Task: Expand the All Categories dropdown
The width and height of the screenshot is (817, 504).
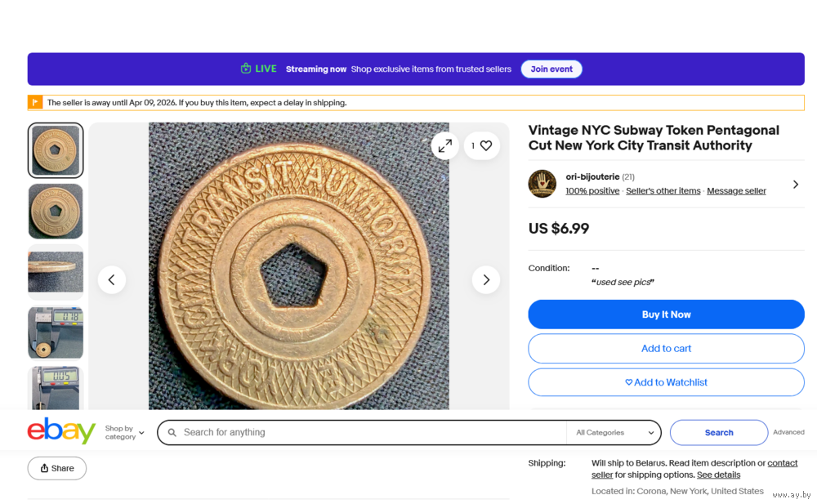Action: tap(617, 433)
